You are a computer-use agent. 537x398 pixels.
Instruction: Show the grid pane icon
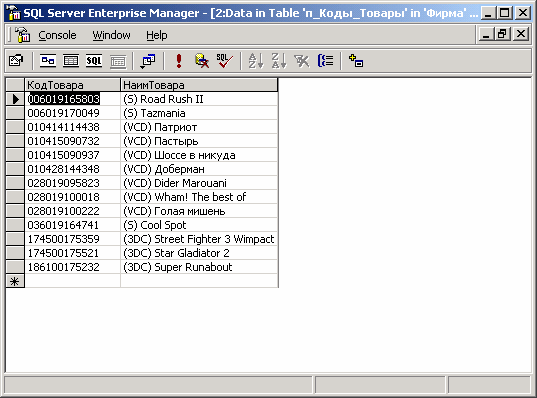coord(71,61)
